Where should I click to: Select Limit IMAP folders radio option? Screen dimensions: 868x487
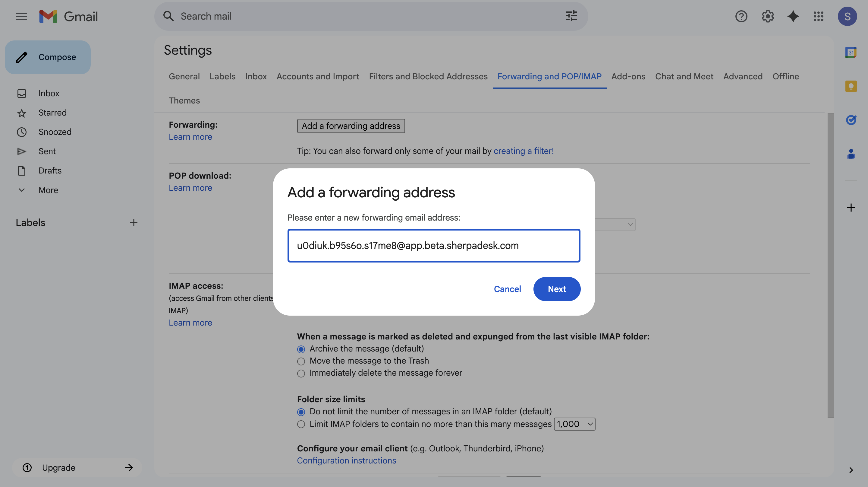point(301,424)
